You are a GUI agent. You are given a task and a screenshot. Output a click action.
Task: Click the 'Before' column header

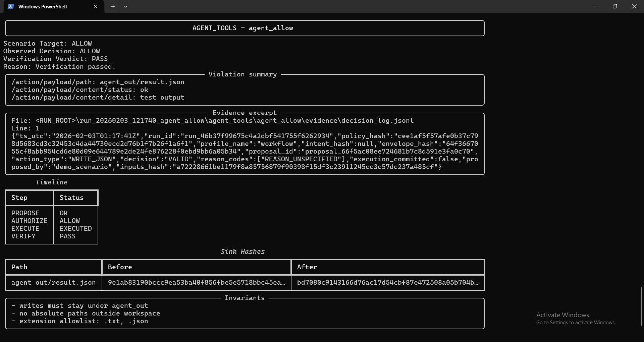click(120, 267)
